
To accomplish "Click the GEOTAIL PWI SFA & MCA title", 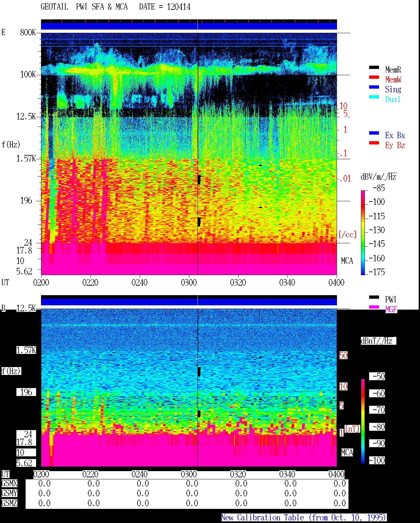I will [84, 7].
